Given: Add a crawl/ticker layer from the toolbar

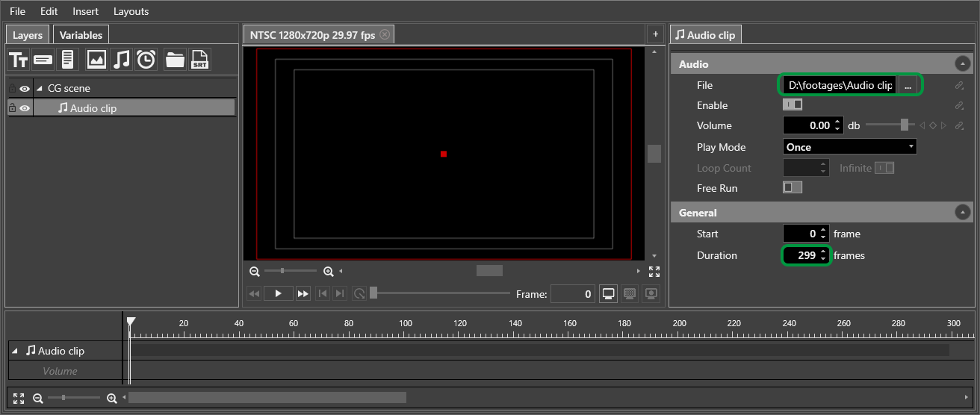Looking at the screenshot, I should coord(43,60).
